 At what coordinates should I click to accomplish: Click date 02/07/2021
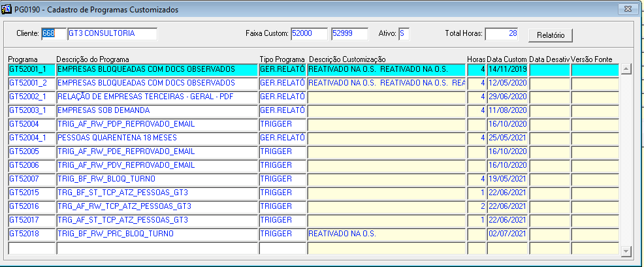(x=507, y=234)
